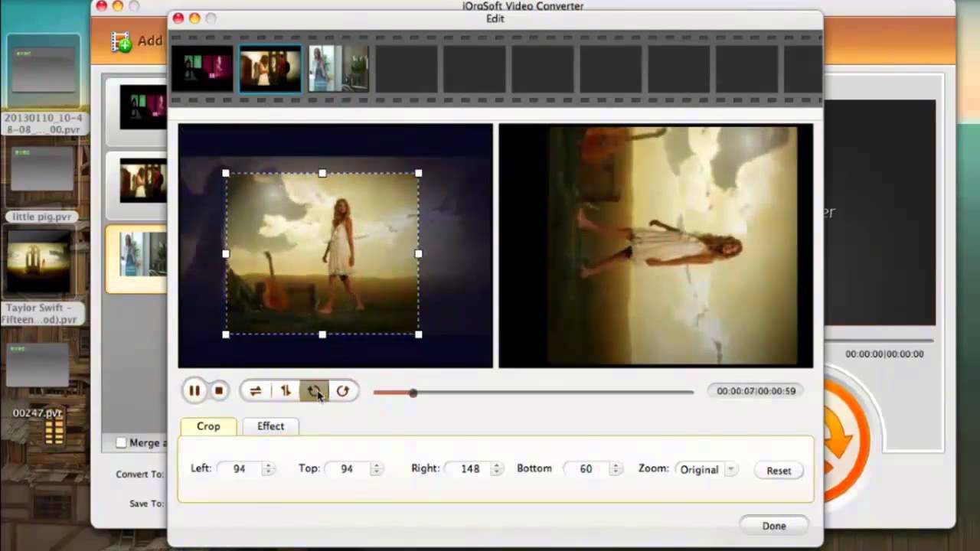Screen dimensions: 980x551
Task: Toggle the Merge checkbox
Action: click(x=121, y=442)
